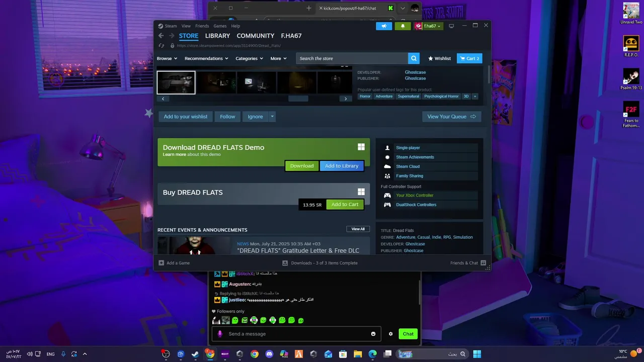
Task: Open Steam notifications bell
Action: [403, 26]
